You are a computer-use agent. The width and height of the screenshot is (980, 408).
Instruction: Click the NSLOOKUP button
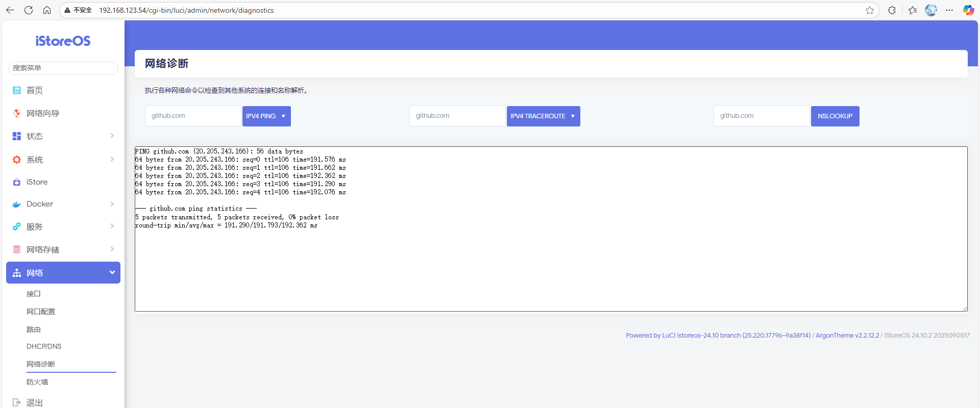835,116
